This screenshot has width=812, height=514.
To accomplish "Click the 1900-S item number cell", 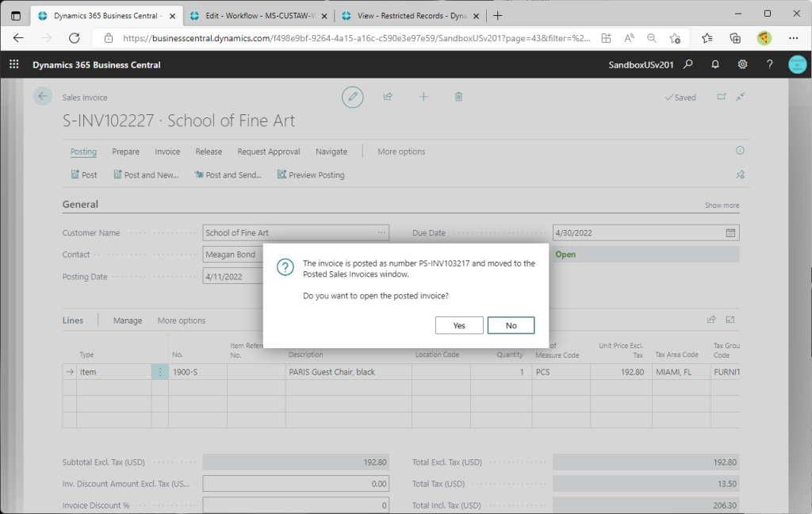I will pos(197,372).
